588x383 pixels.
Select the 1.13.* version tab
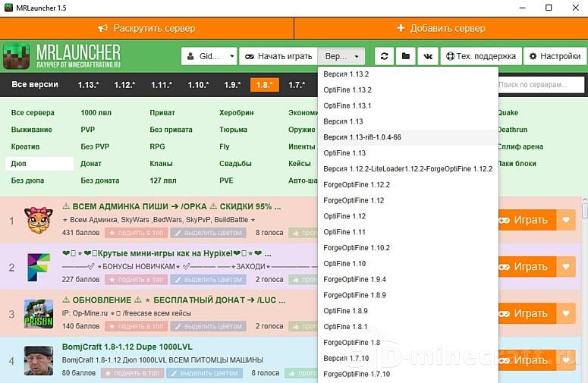tap(89, 85)
